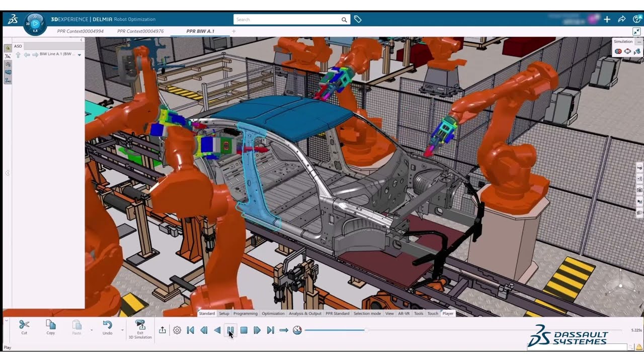The image size is (644, 362).
Task: Toggle the loop mode arrow icon
Action: coord(284,330)
